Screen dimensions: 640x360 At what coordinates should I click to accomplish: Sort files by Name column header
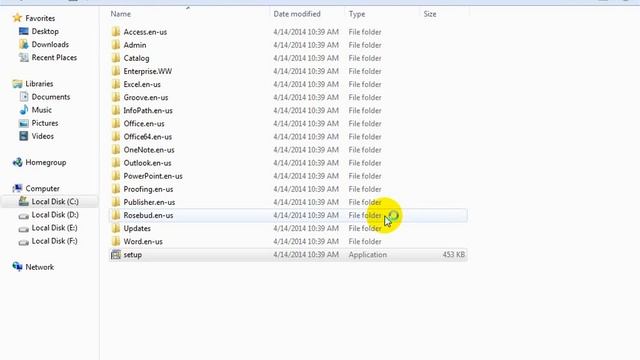(120, 14)
